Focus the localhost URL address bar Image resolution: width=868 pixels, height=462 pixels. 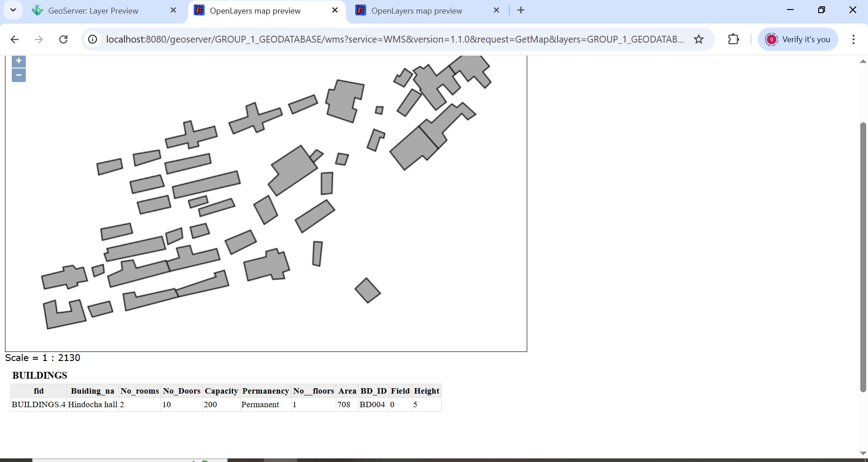click(x=395, y=39)
